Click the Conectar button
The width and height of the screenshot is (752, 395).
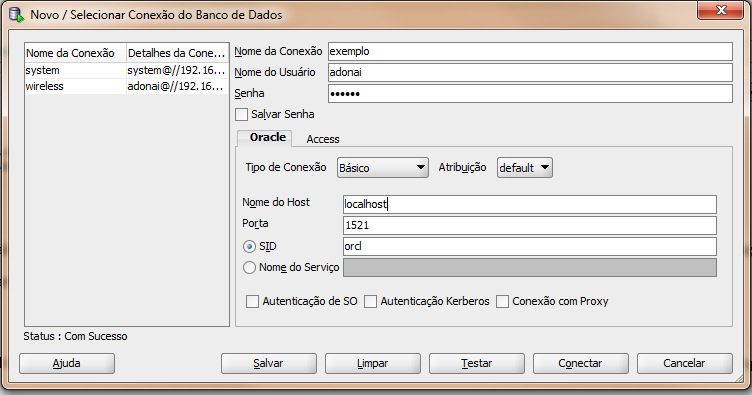coord(581,363)
